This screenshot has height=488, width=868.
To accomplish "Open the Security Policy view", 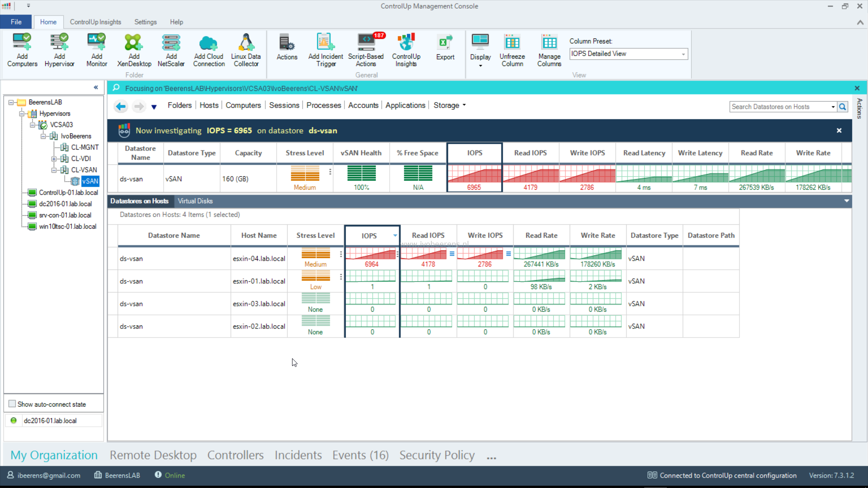I will [x=437, y=455].
